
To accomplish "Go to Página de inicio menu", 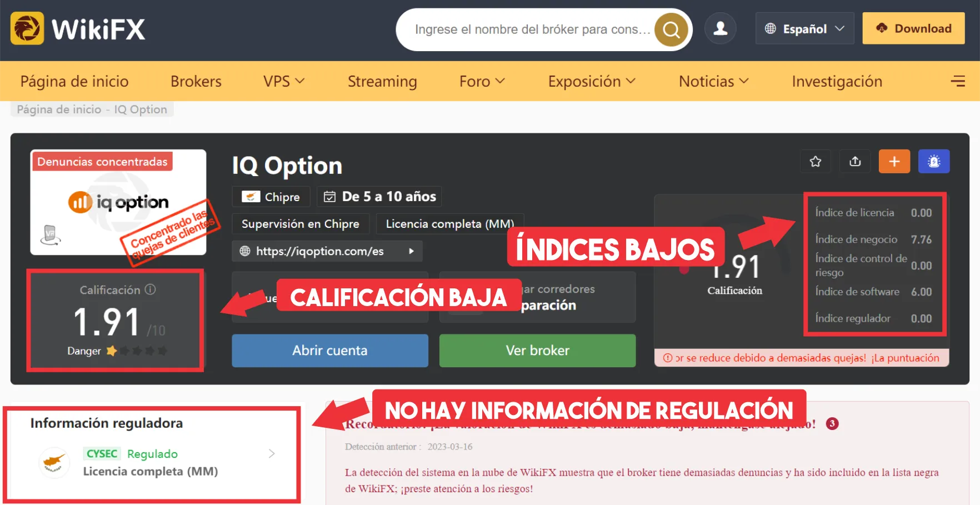I will [x=74, y=81].
